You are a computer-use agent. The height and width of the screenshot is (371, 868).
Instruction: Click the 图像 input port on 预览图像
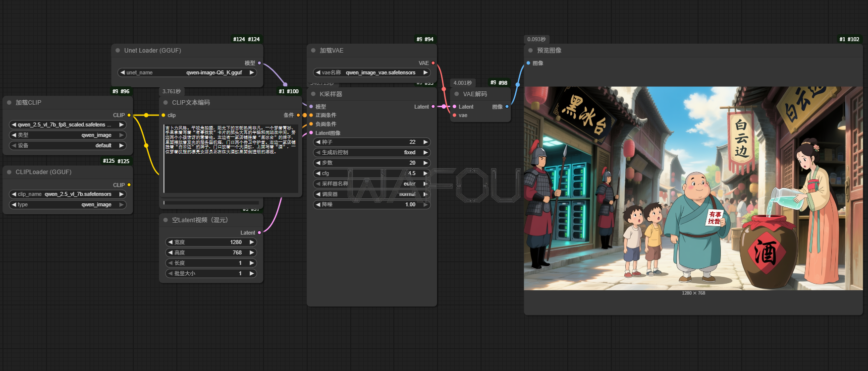[528, 63]
